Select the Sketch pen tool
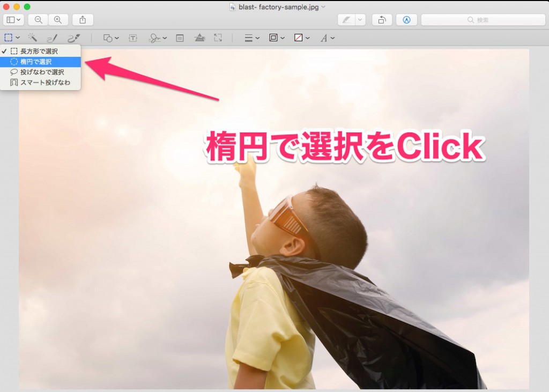The image size is (549, 392). pyautogui.click(x=52, y=38)
